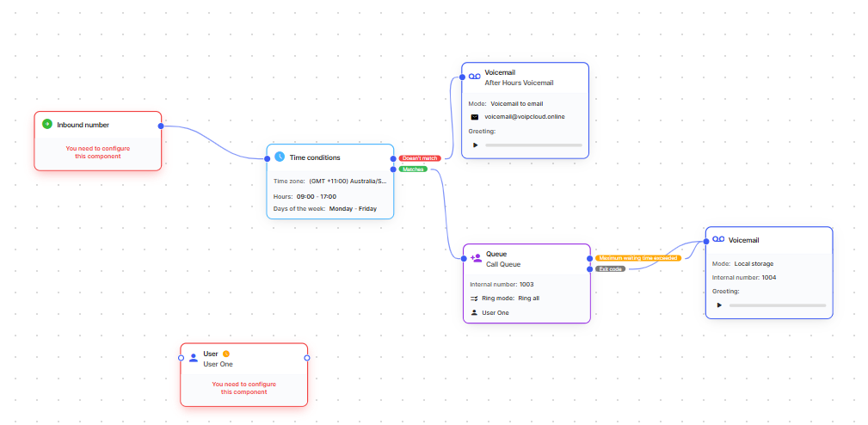Click the User node right connector port
The image size is (868, 425).
(x=307, y=358)
